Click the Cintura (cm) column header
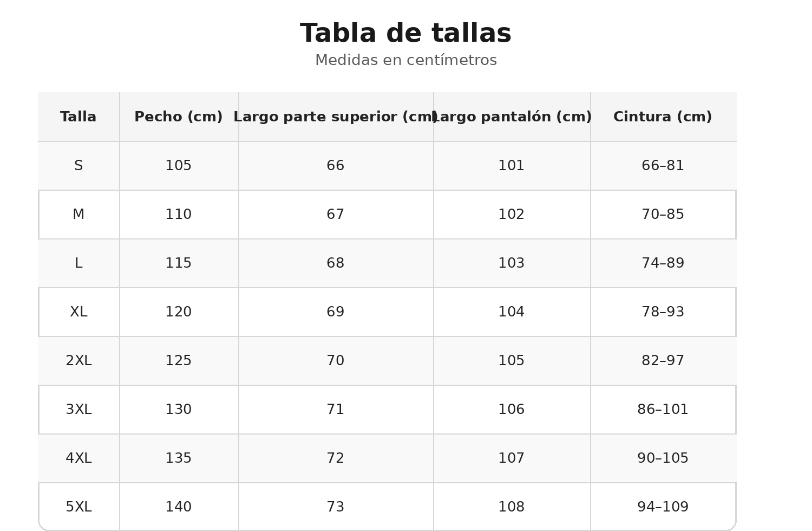Viewport: 812px width, 531px height. (663, 117)
